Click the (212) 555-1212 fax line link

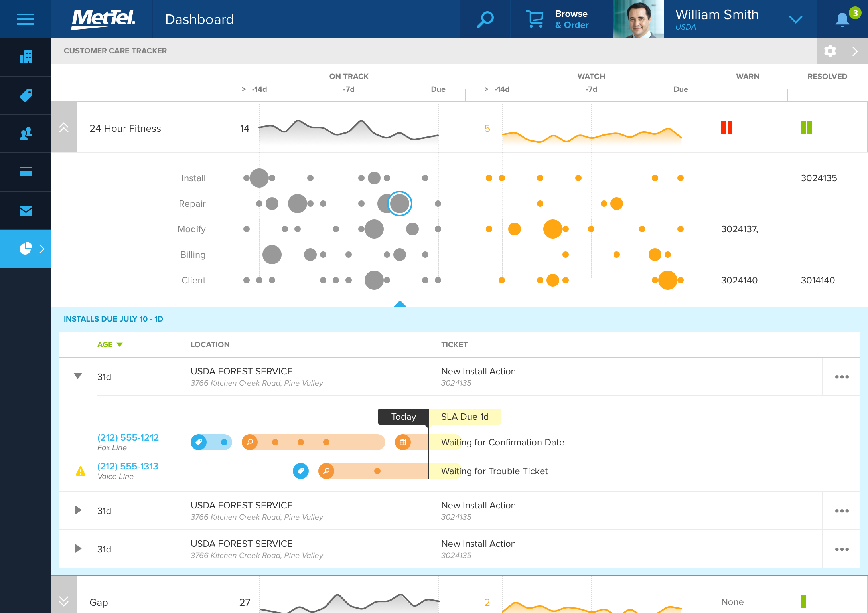(128, 437)
